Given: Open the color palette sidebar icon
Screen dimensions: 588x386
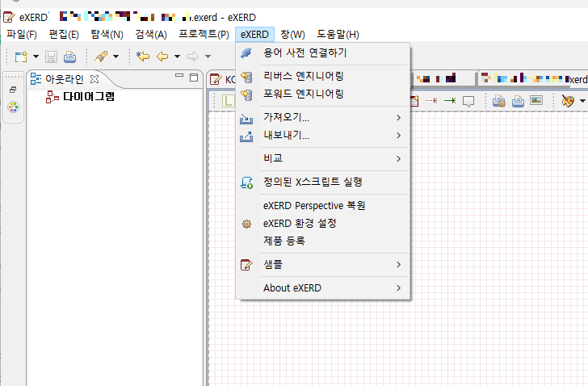Looking at the screenshot, I should pos(13,107).
